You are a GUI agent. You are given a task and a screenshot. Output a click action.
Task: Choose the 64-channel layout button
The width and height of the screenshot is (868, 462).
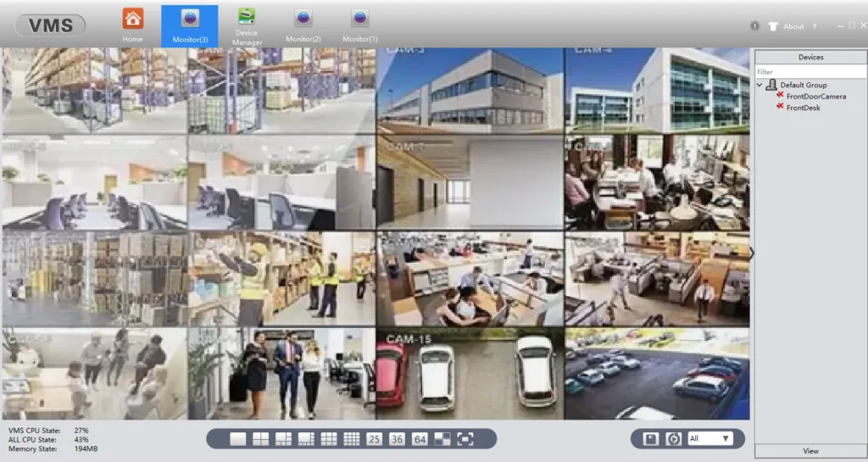(x=420, y=439)
